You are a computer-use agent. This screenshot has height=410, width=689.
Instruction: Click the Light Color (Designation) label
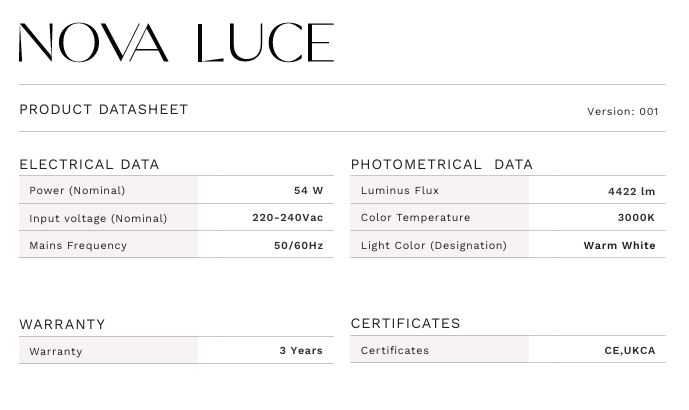point(433,245)
